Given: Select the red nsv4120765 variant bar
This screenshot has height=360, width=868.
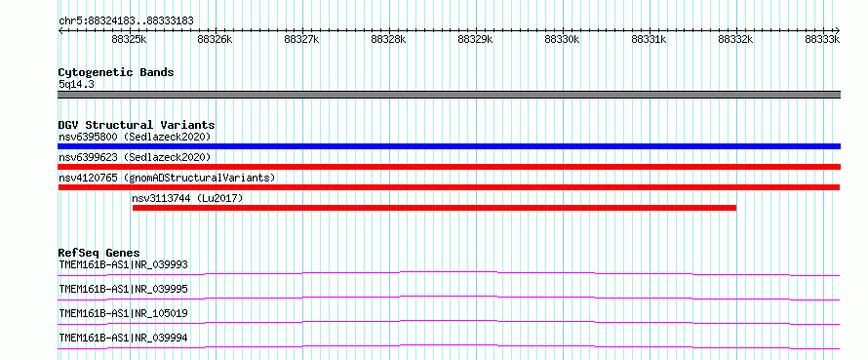Looking at the screenshot, I should click(x=449, y=187).
